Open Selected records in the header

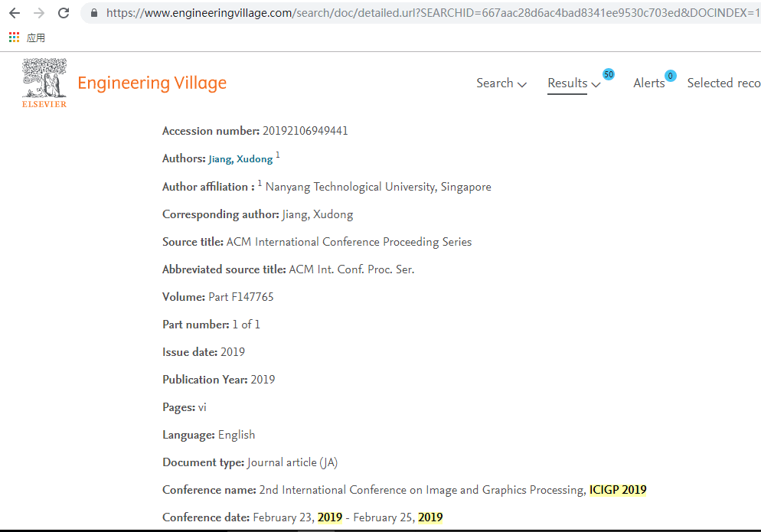[723, 83]
